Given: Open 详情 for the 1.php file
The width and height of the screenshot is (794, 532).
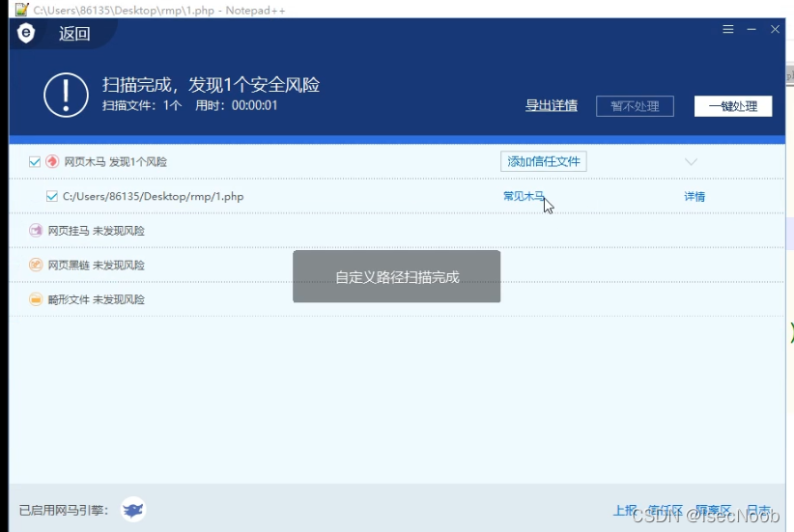Looking at the screenshot, I should point(695,196).
